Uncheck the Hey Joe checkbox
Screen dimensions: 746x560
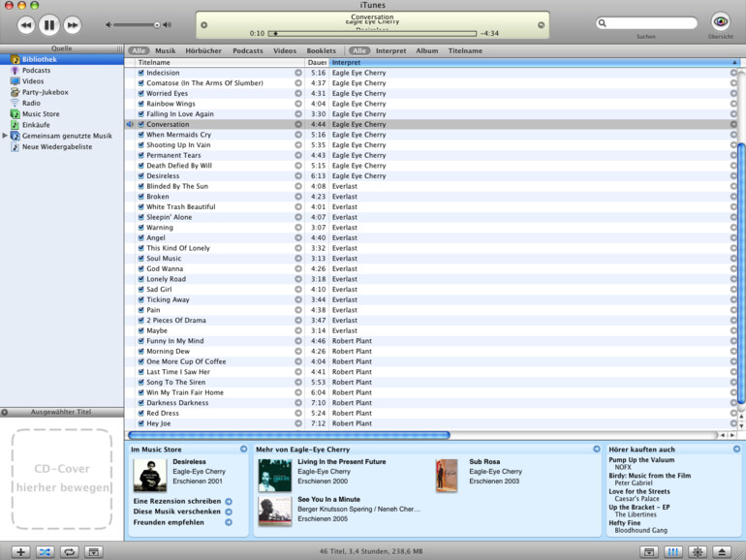[x=140, y=423]
